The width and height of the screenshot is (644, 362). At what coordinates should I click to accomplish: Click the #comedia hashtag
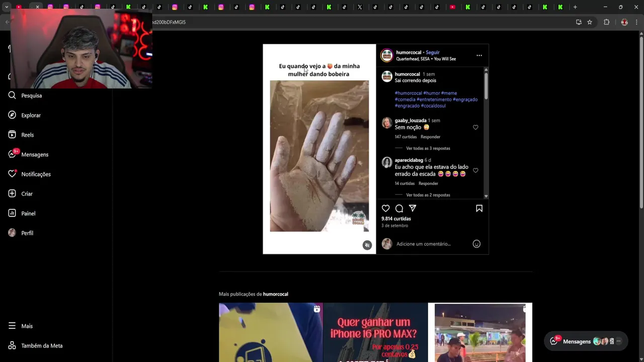405,100
